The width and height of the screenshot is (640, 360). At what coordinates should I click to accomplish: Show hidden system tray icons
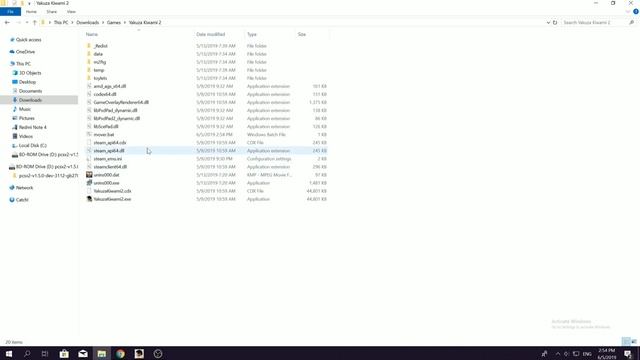coord(558,353)
